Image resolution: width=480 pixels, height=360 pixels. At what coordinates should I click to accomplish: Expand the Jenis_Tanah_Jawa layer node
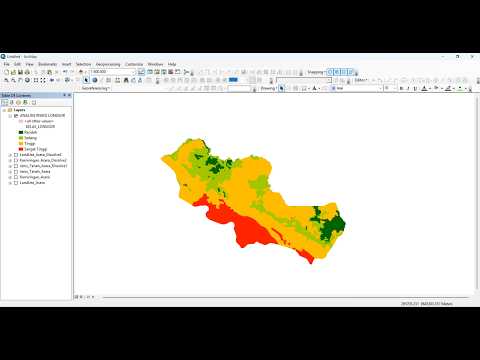10,172
